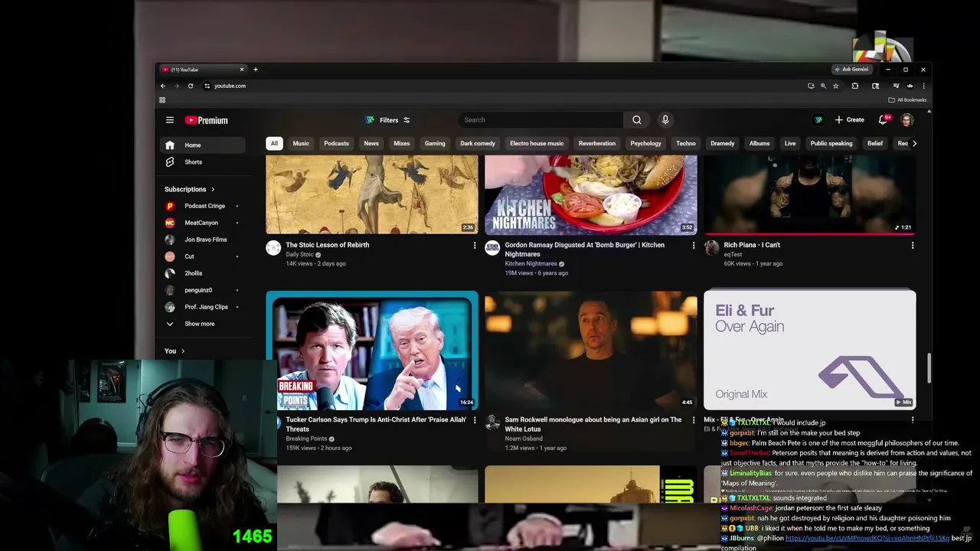
Task: Click the Create button
Action: pos(850,120)
